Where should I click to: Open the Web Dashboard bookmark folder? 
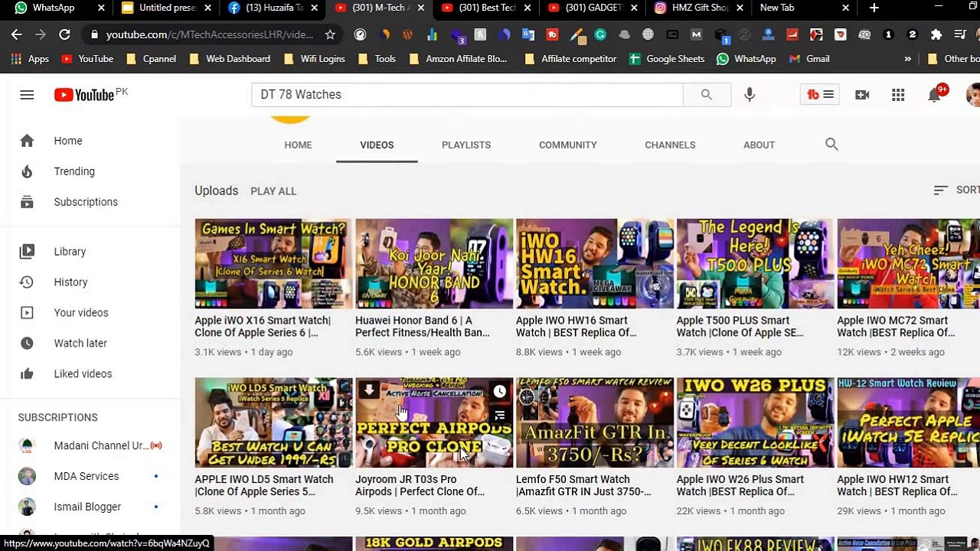pyautogui.click(x=229, y=59)
